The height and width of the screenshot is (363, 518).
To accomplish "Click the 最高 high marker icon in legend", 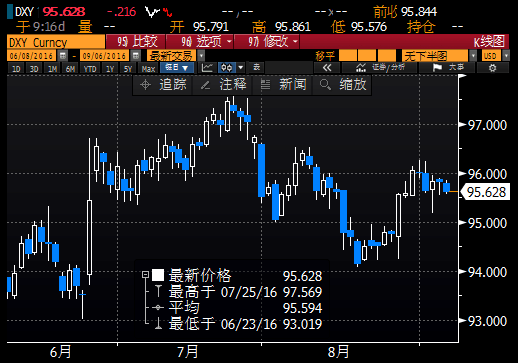I will click(159, 291).
